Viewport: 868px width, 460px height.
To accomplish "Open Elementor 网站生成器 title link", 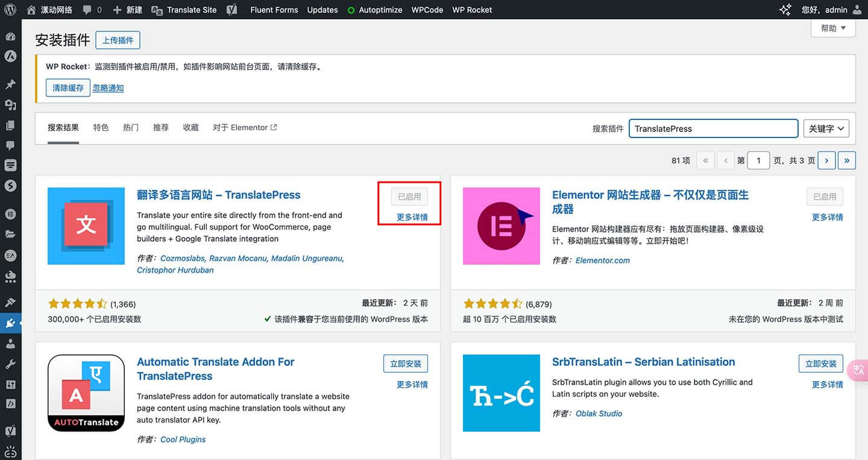I will (x=650, y=202).
